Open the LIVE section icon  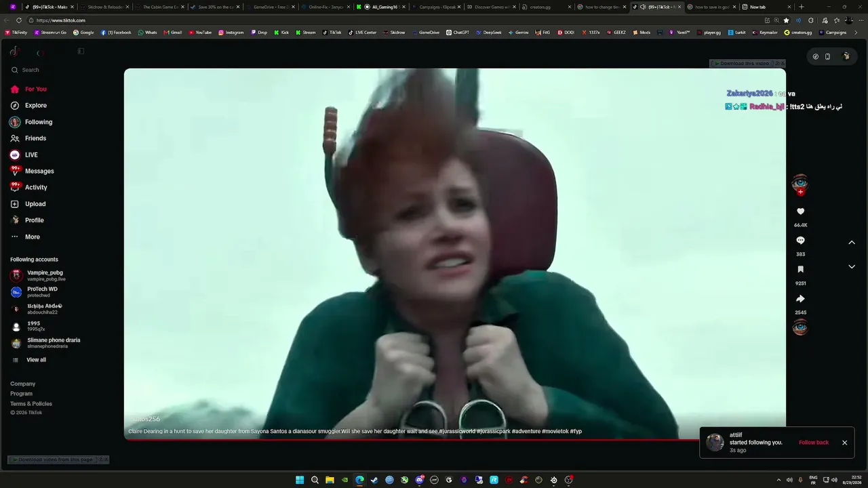(15, 155)
